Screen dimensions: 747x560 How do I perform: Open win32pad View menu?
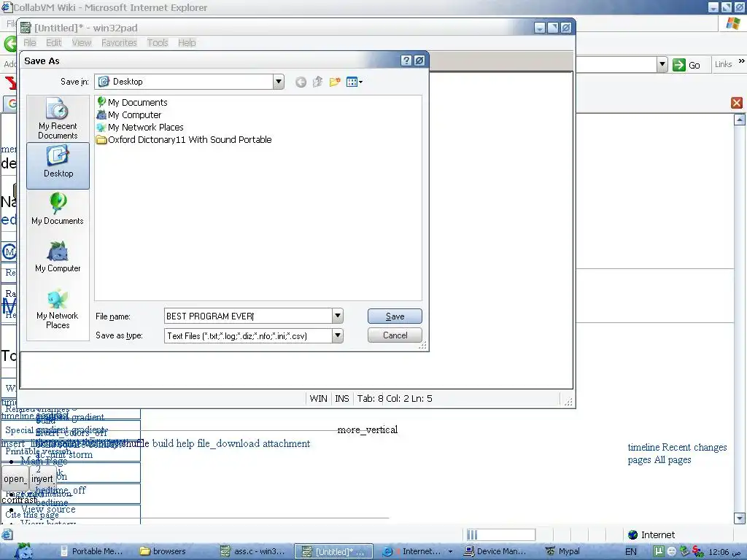coord(82,43)
